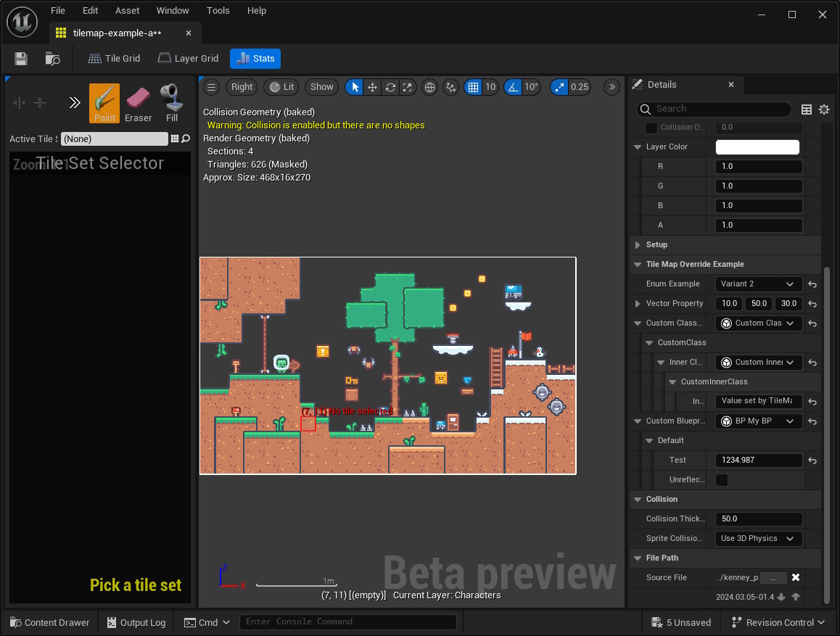Toggle the Unreflected property checkbox

click(x=722, y=479)
